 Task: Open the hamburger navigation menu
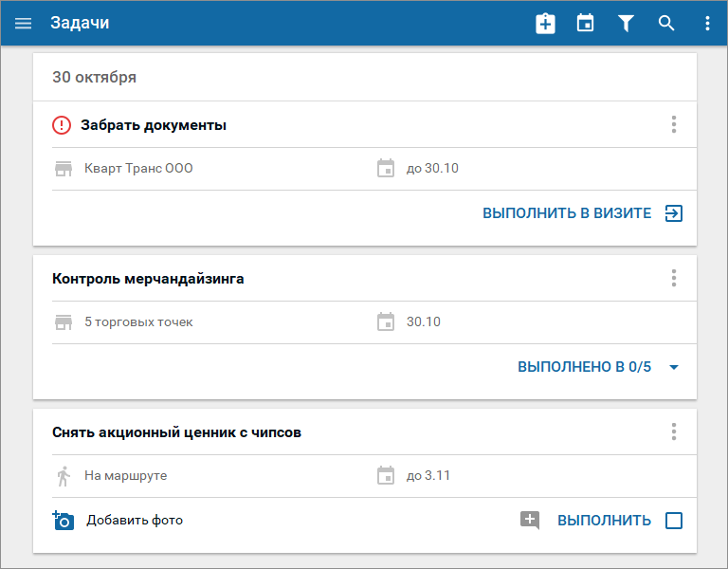tap(23, 23)
